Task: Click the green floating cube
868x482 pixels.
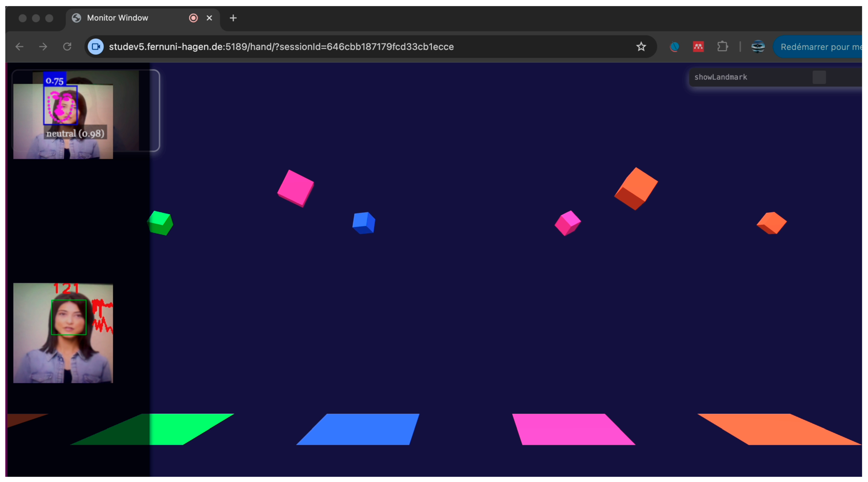Action: (160, 223)
